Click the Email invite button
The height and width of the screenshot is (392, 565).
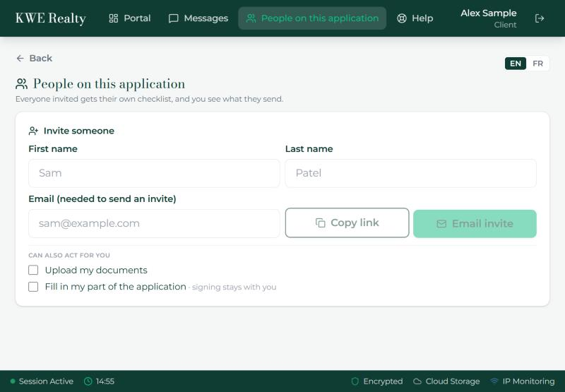point(475,224)
